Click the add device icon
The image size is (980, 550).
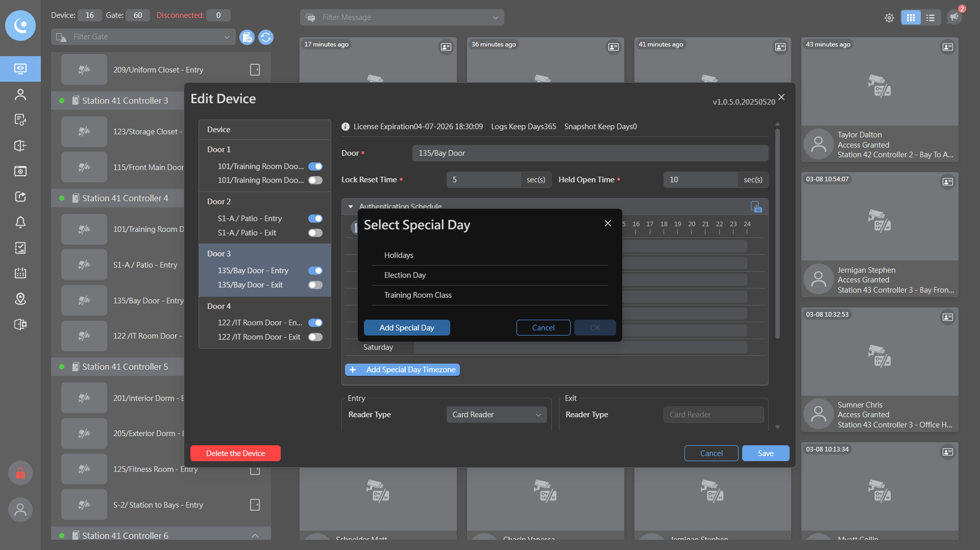[247, 37]
